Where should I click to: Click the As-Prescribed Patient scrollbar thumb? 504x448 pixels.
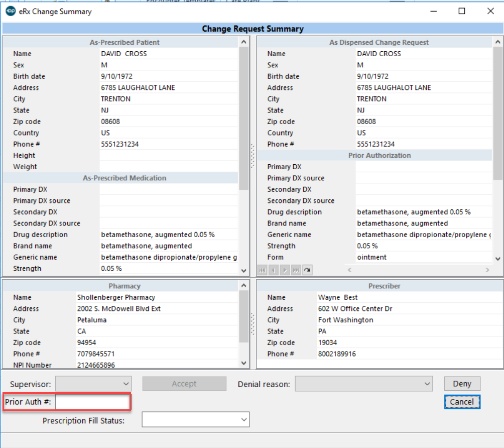pos(244,119)
